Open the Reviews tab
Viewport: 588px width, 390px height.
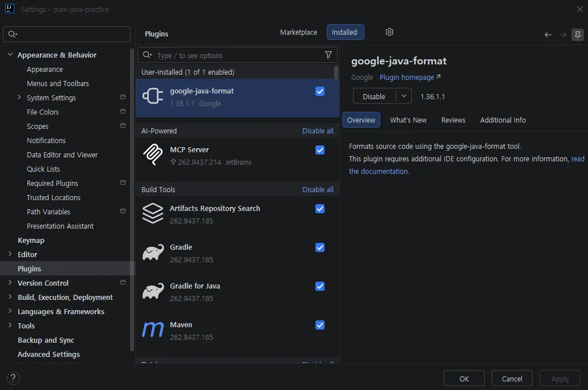point(453,120)
